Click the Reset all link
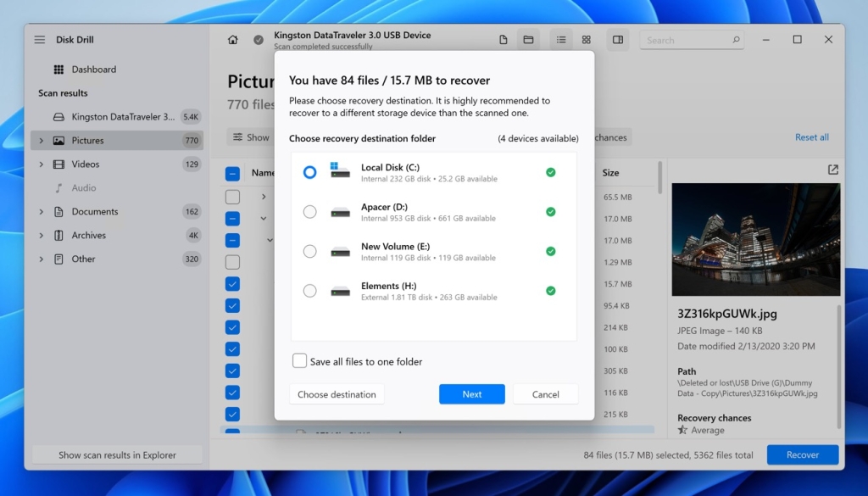The width and height of the screenshot is (868, 496). point(811,137)
